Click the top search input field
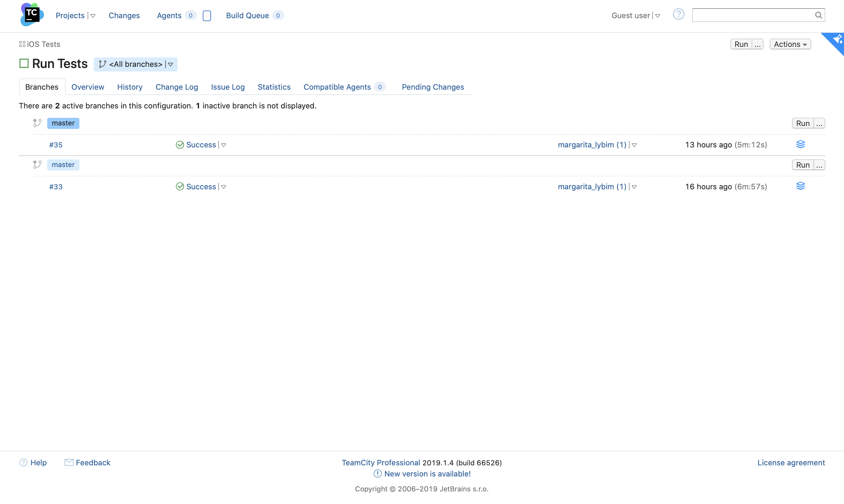The width and height of the screenshot is (844, 504). [752, 15]
